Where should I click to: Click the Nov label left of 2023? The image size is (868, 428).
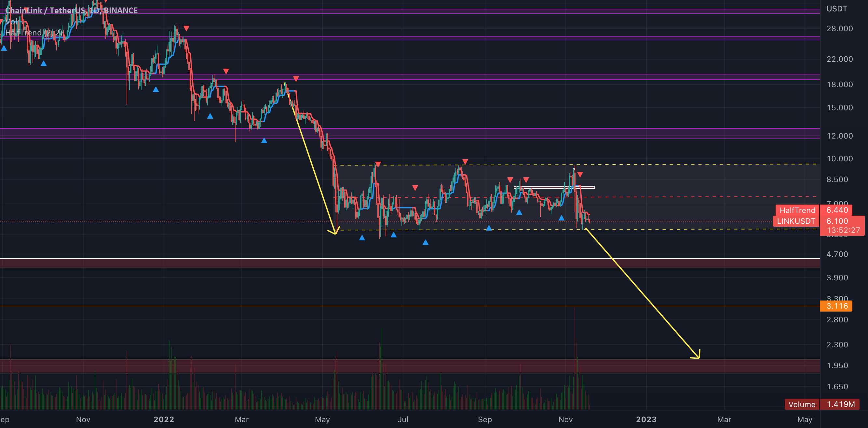[x=565, y=420]
